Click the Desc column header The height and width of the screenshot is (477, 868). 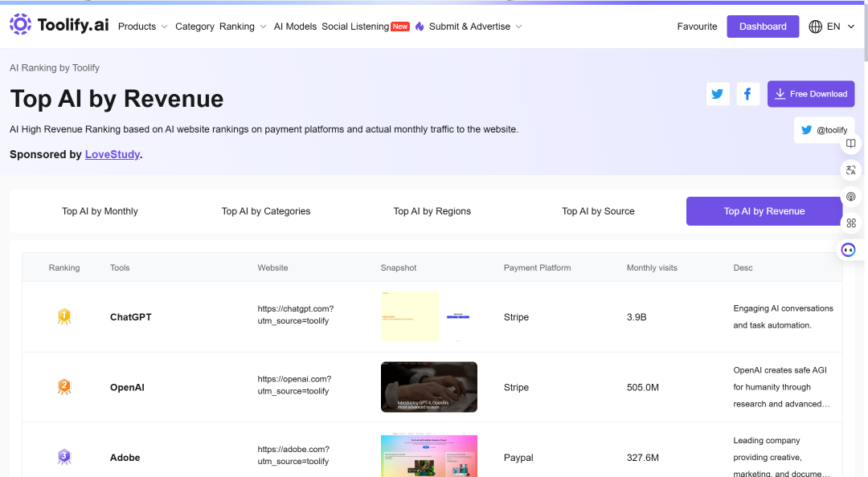(743, 268)
